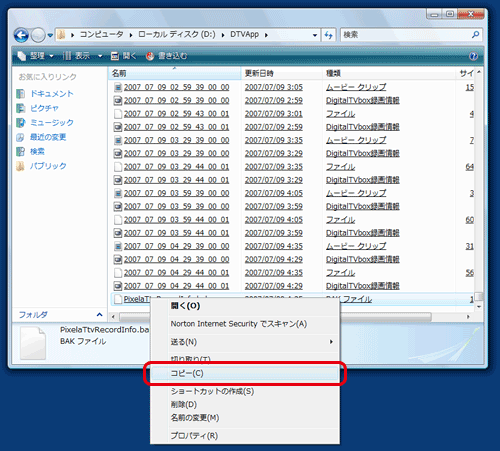Expand arrow after DTVApp in breadcrumb
The height and width of the screenshot is (451, 500).
pyautogui.click(x=266, y=35)
